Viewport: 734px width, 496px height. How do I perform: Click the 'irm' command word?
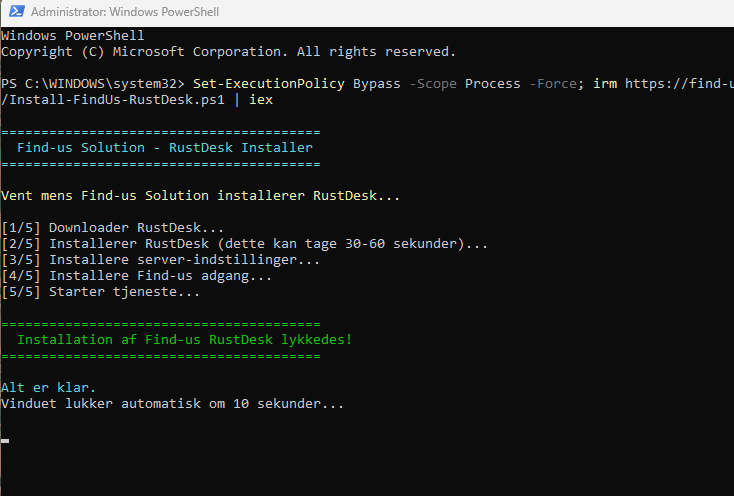pyautogui.click(x=605, y=84)
